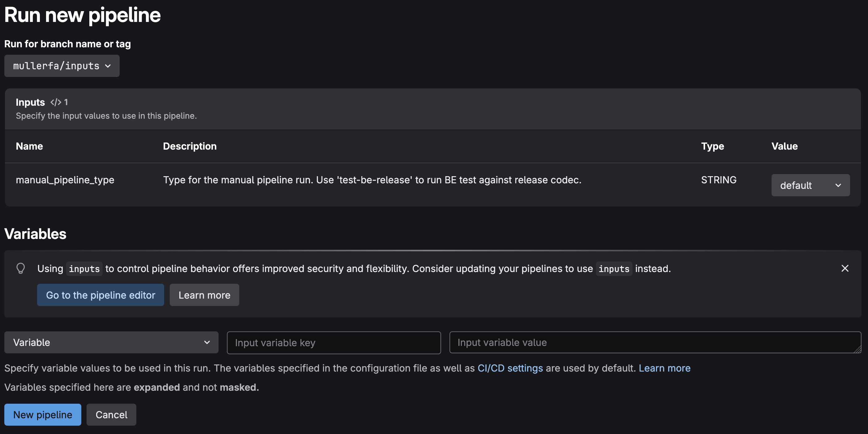
Task: Click the Description column header
Action: click(x=190, y=146)
